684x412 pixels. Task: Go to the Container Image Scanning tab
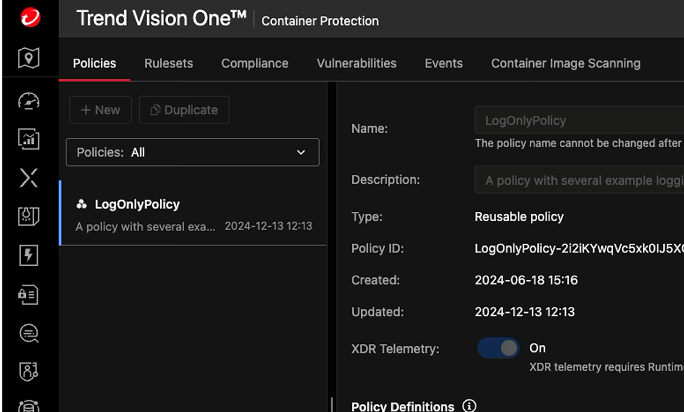point(565,63)
